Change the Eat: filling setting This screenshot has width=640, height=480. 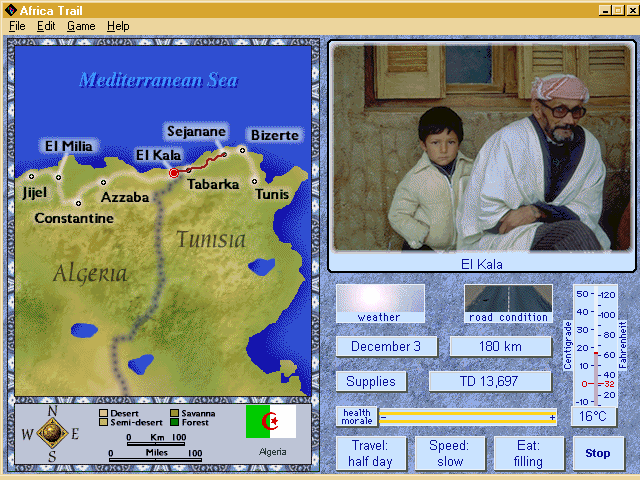[528, 453]
